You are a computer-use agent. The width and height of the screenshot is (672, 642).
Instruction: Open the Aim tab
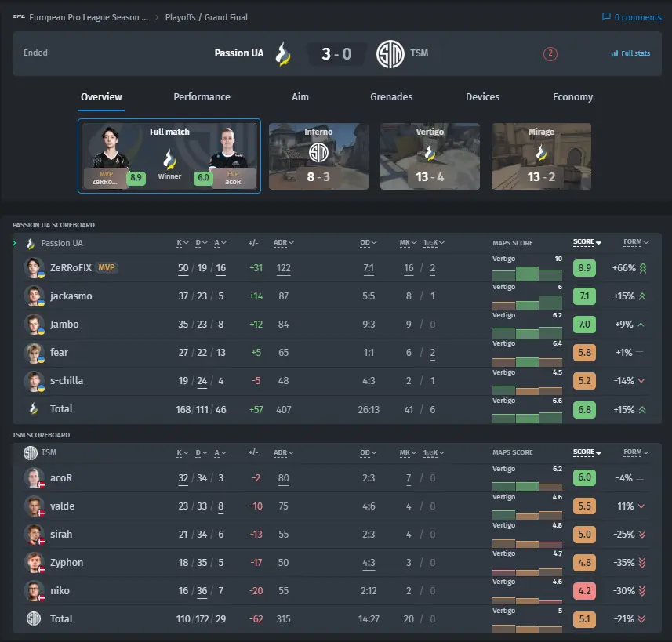[300, 97]
